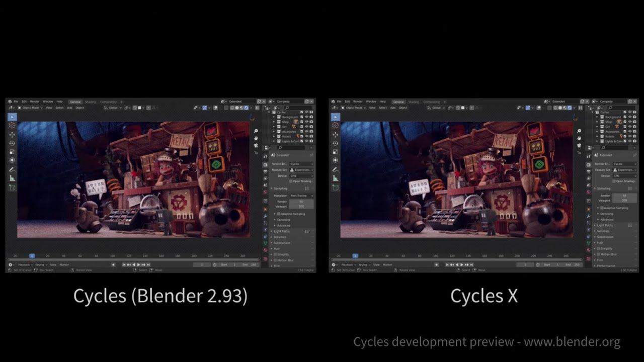This screenshot has width=644, height=362.
Task: Select the Annotate tool in Blender 2.93 window
Action: click(12, 169)
